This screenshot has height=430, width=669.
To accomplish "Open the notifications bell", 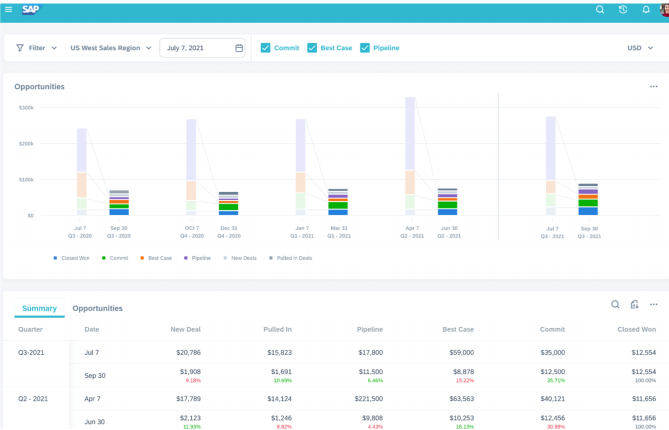I will point(646,9).
